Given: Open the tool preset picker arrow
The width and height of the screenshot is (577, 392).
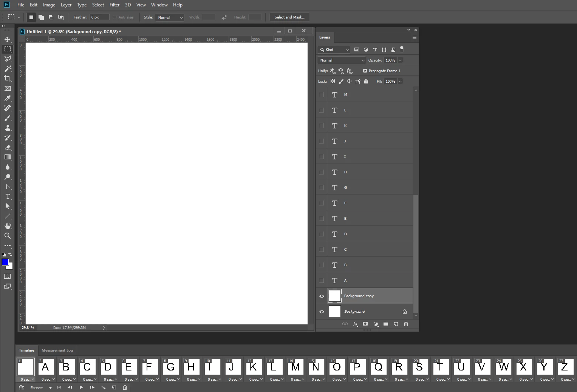Looking at the screenshot, I should tap(19, 17).
